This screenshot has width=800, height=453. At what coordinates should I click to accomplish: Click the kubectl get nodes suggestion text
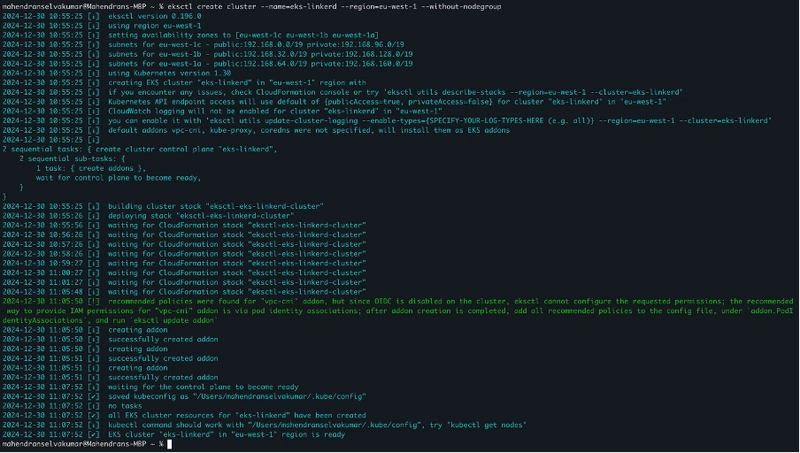[485, 425]
